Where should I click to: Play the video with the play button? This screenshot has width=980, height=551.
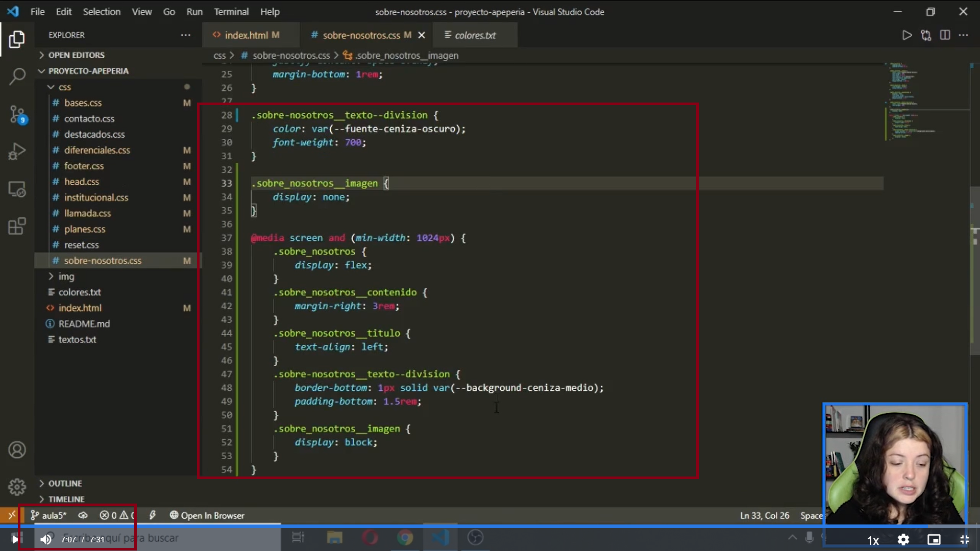[x=15, y=539]
